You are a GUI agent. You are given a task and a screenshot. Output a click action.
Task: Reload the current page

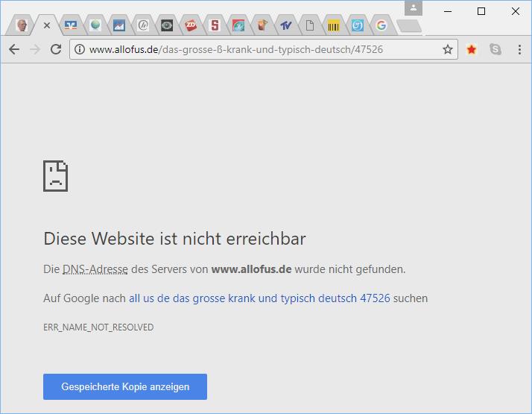[56, 49]
